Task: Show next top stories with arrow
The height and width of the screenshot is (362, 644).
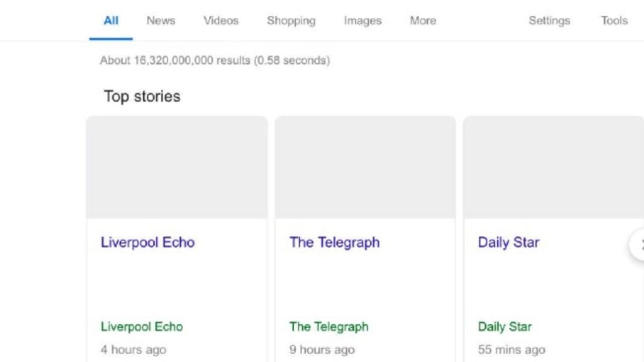Action: tap(638, 245)
